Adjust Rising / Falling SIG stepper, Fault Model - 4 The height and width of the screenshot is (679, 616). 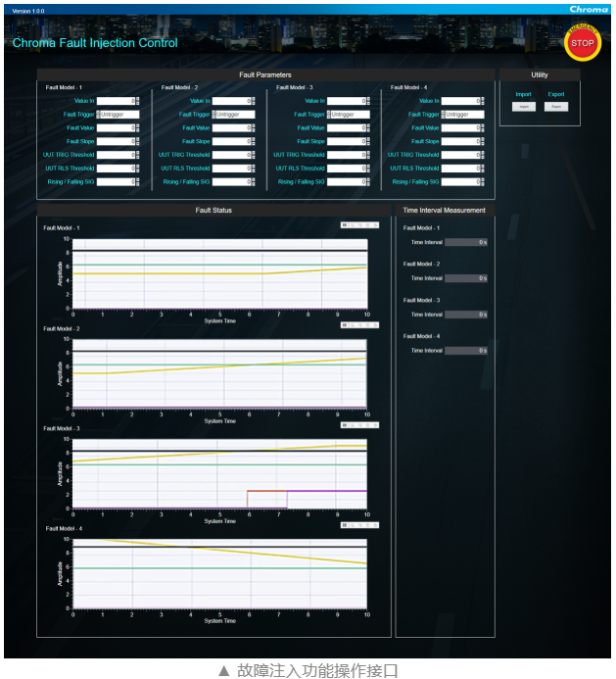[483, 182]
